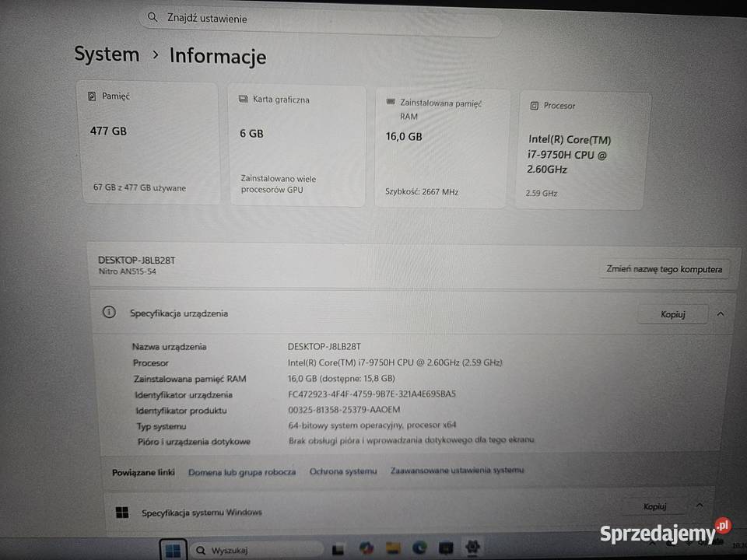Copy Windows specification with Kopiuj

[654, 506]
